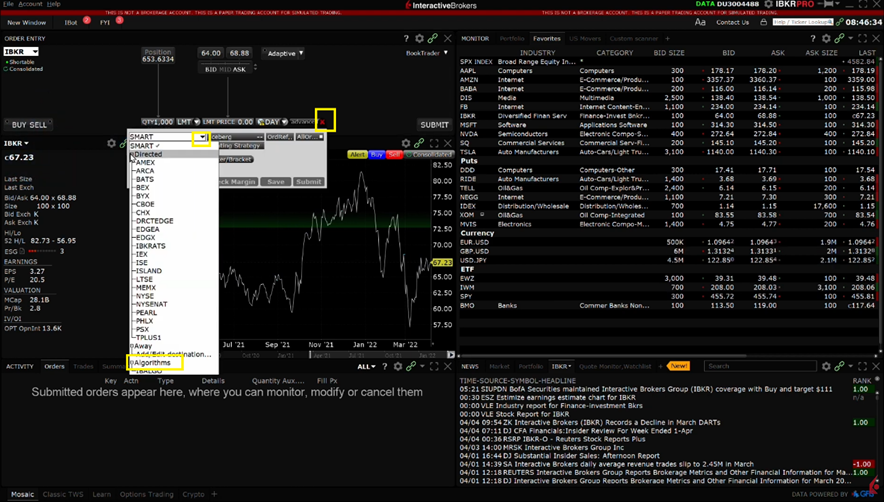Image resolution: width=884 pixels, height=502 pixels.
Task: Add a new monitor tab with plus icon
Action: click(x=668, y=38)
